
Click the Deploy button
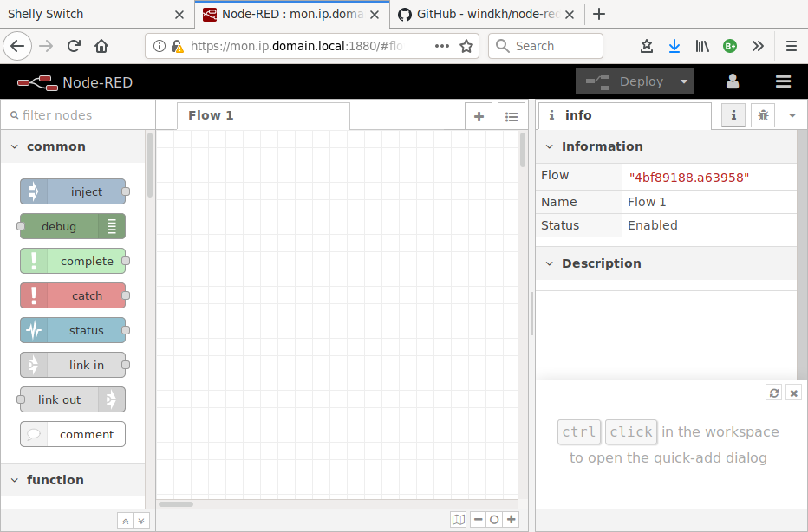click(x=625, y=81)
